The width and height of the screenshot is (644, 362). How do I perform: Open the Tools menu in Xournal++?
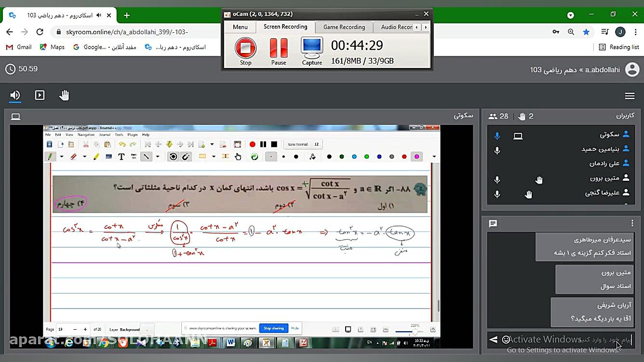pos(119,134)
